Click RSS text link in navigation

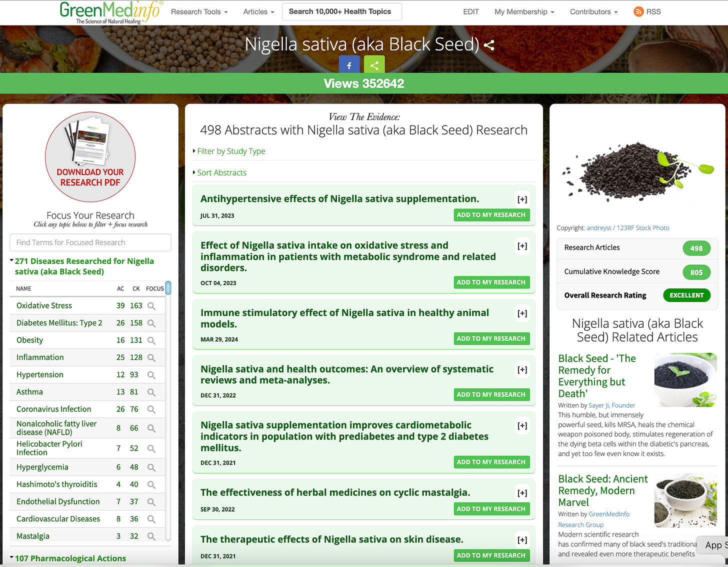653,11
